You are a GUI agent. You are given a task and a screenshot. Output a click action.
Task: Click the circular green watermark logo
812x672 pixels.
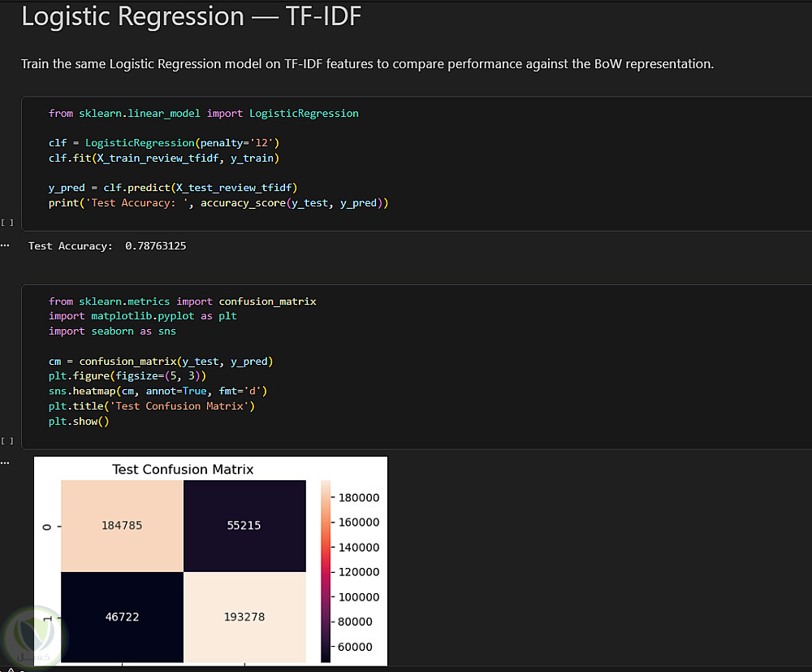click(x=33, y=639)
